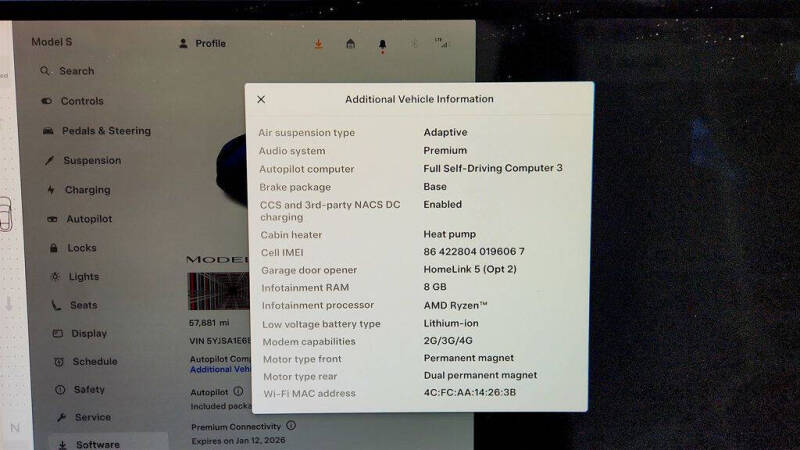This screenshot has height=450, width=800.
Task: Close the Additional Vehicle Information dialog
Action: coord(261,99)
